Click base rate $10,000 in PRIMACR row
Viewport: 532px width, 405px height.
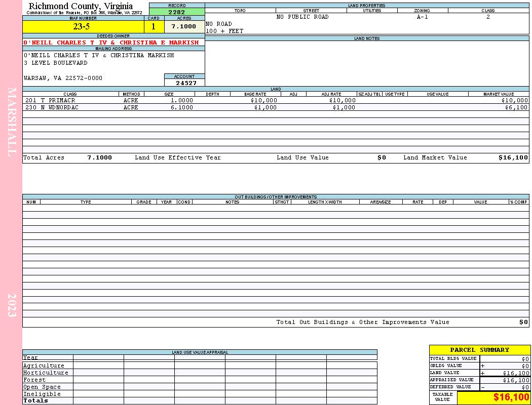pyautogui.click(x=264, y=100)
